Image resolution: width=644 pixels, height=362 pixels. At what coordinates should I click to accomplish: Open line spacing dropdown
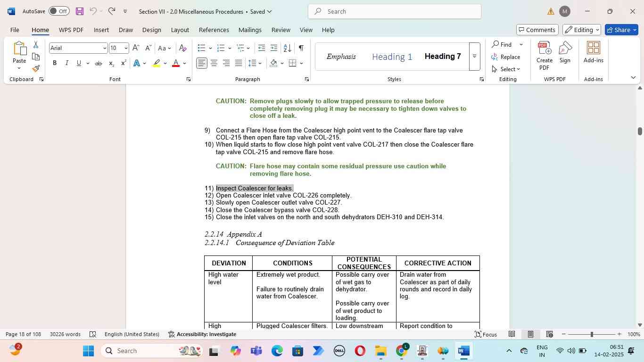255,63
